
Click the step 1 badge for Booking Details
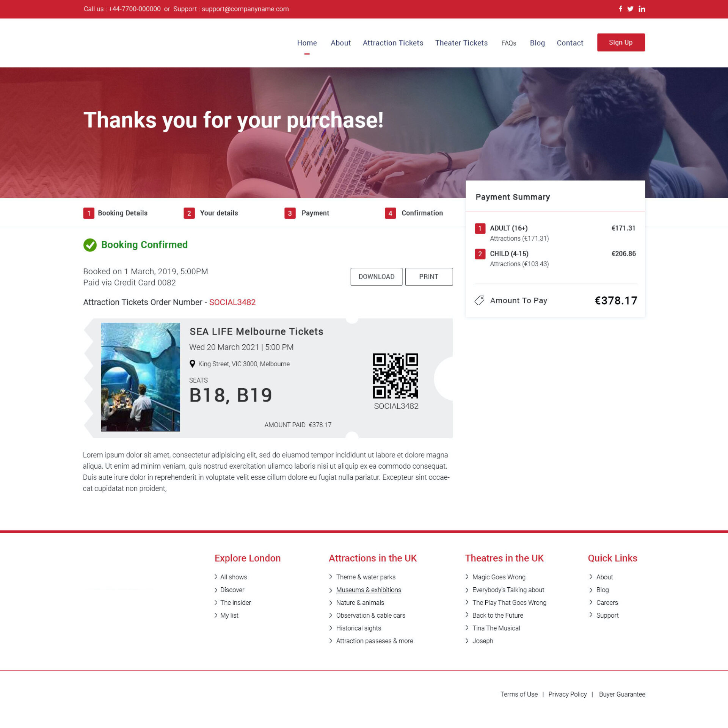89,213
